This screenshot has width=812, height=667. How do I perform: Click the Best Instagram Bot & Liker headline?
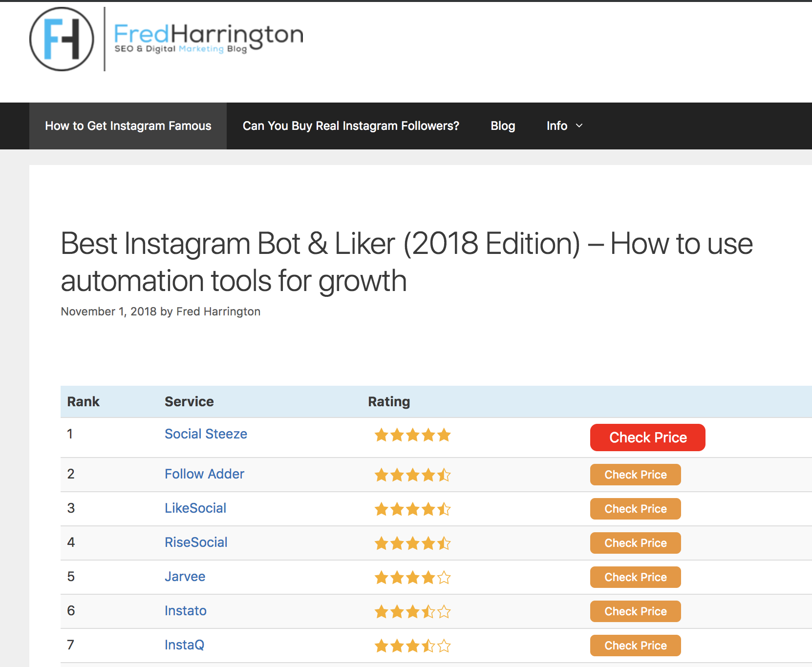[406, 262]
